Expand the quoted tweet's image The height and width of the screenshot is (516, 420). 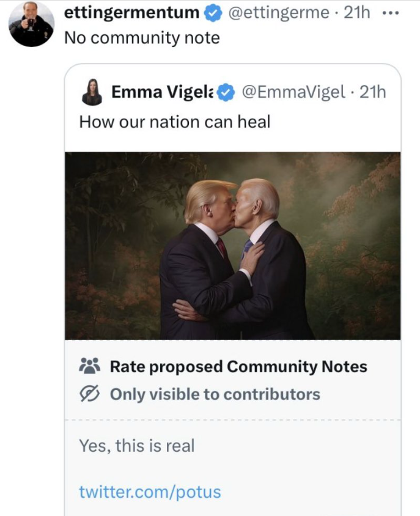[232, 245]
